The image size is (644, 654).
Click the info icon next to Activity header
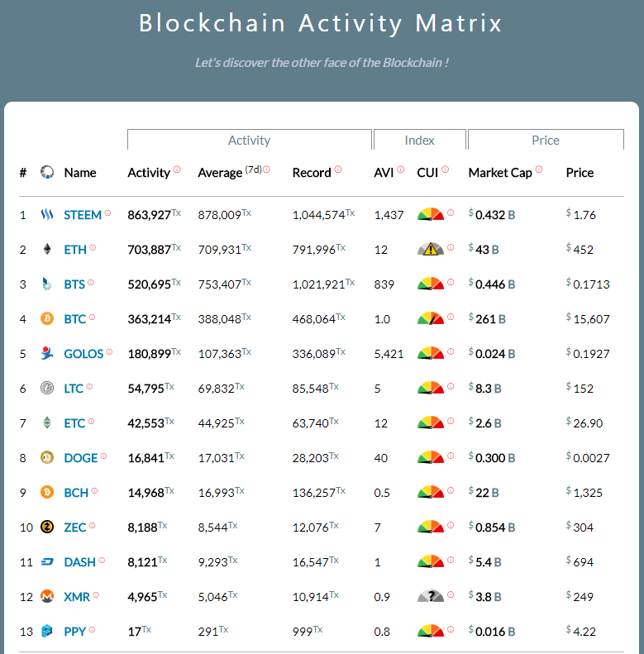[x=177, y=170]
